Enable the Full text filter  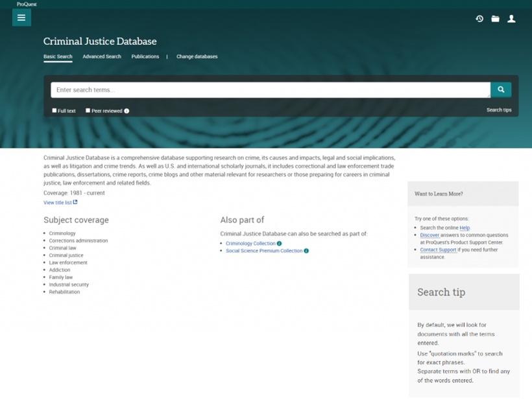tap(54, 110)
